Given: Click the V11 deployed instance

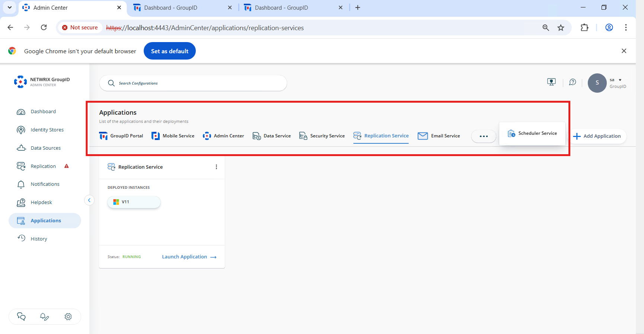Looking at the screenshot, I should (x=134, y=202).
